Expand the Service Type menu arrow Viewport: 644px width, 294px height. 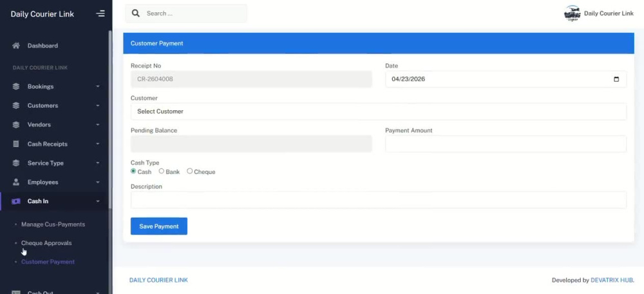98,163
